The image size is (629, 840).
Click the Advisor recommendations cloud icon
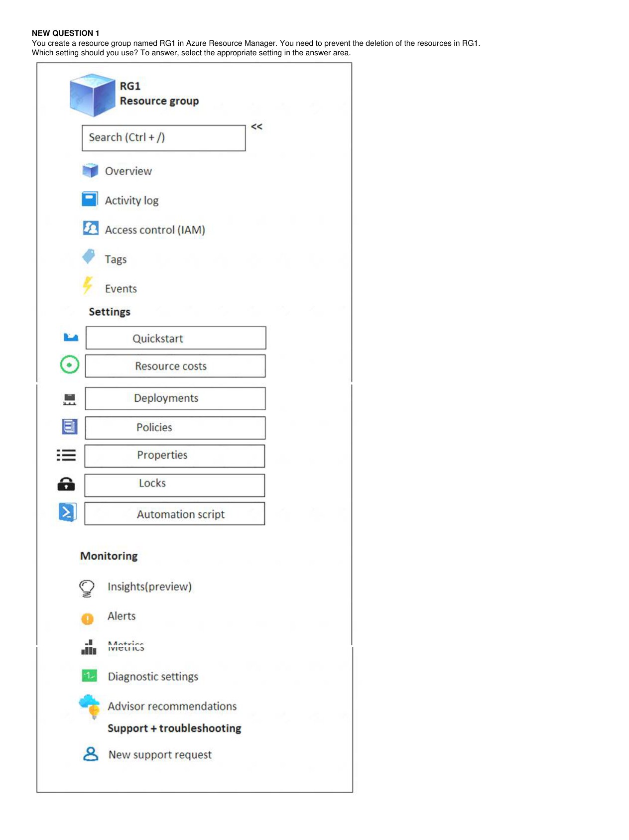point(90,707)
